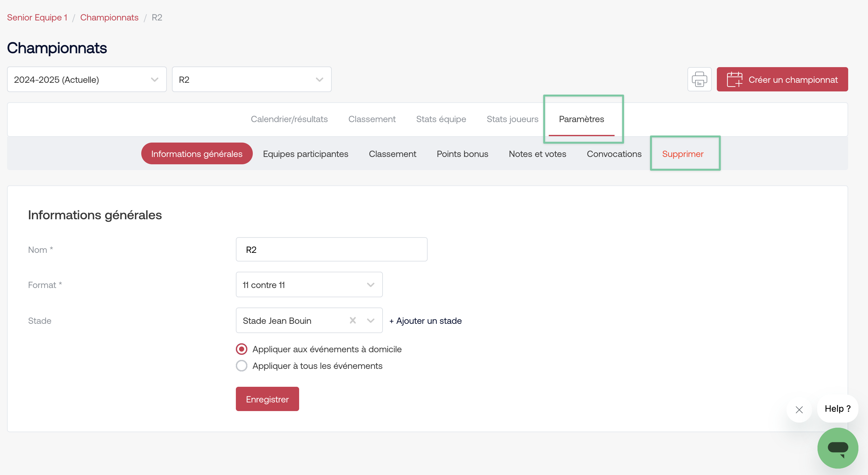This screenshot has height=475, width=868.
Task: Select Appliquer aux événements à domicile radio
Action: pyautogui.click(x=241, y=349)
